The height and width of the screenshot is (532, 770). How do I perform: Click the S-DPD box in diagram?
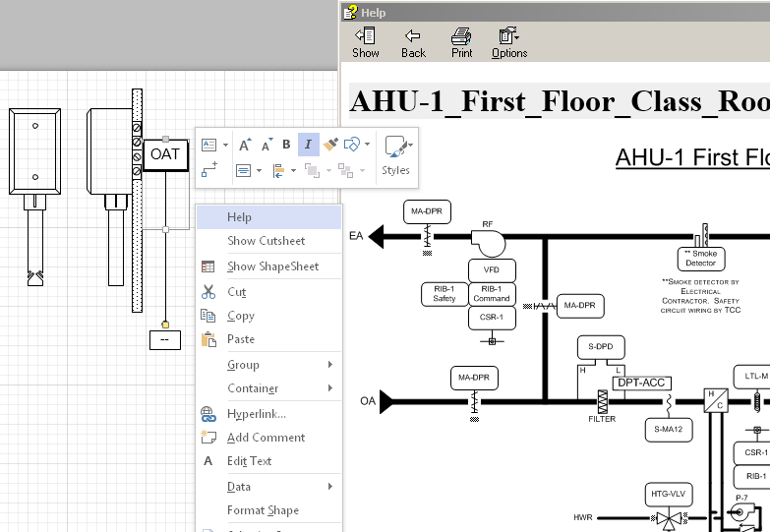[601, 347]
